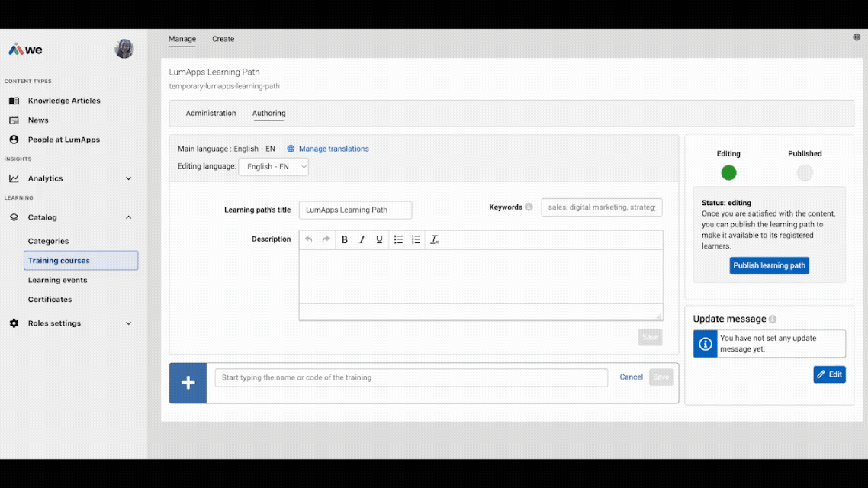Switch to the Create tab
Screen dimensions: 868x488
[x=223, y=39]
